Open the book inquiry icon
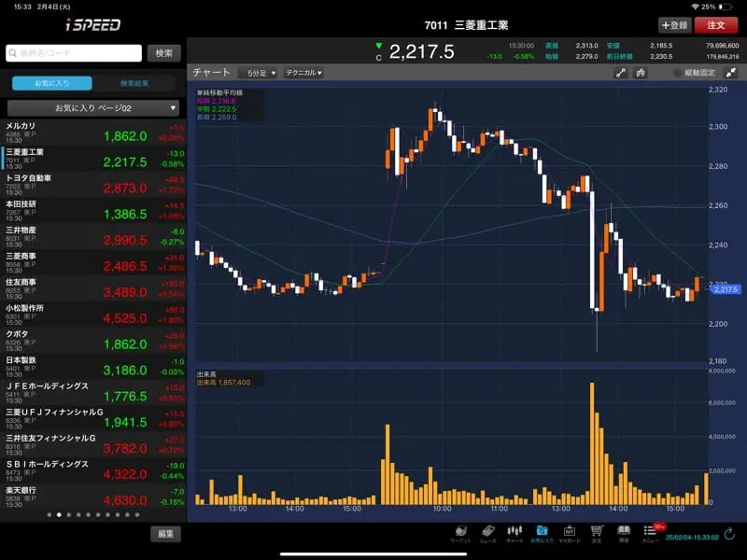Viewport: 747px width, 560px height. 624,533
